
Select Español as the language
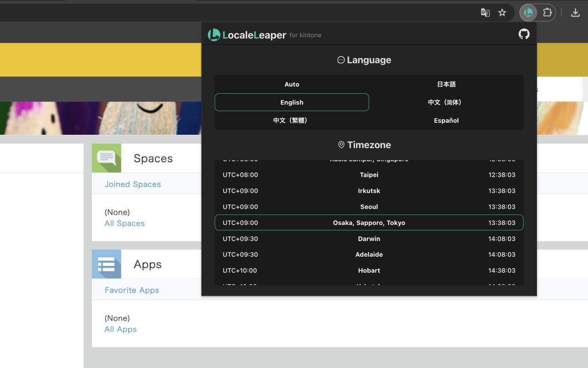pyautogui.click(x=447, y=121)
